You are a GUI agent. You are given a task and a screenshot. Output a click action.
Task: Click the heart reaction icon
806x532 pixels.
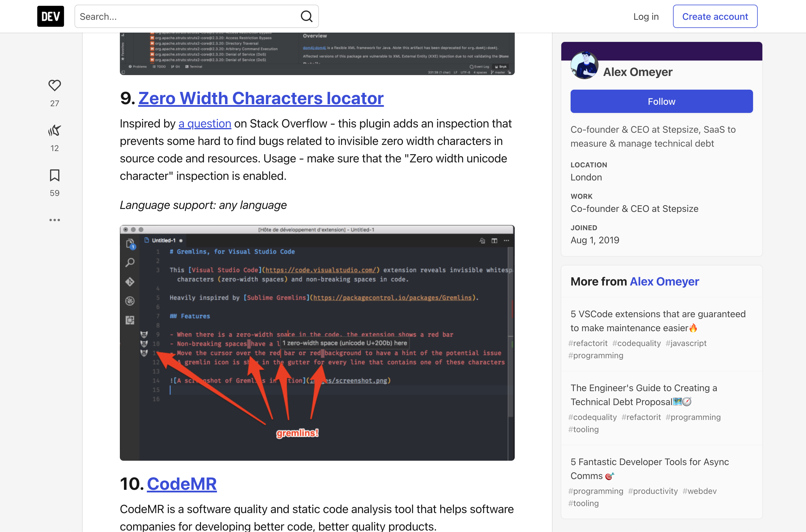pyautogui.click(x=55, y=86)
